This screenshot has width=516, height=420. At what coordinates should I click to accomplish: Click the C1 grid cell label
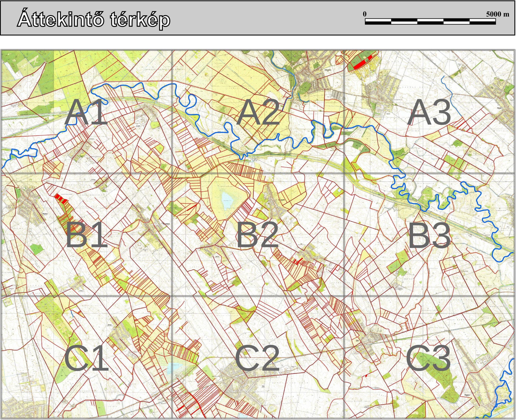[x=86, y=358]
